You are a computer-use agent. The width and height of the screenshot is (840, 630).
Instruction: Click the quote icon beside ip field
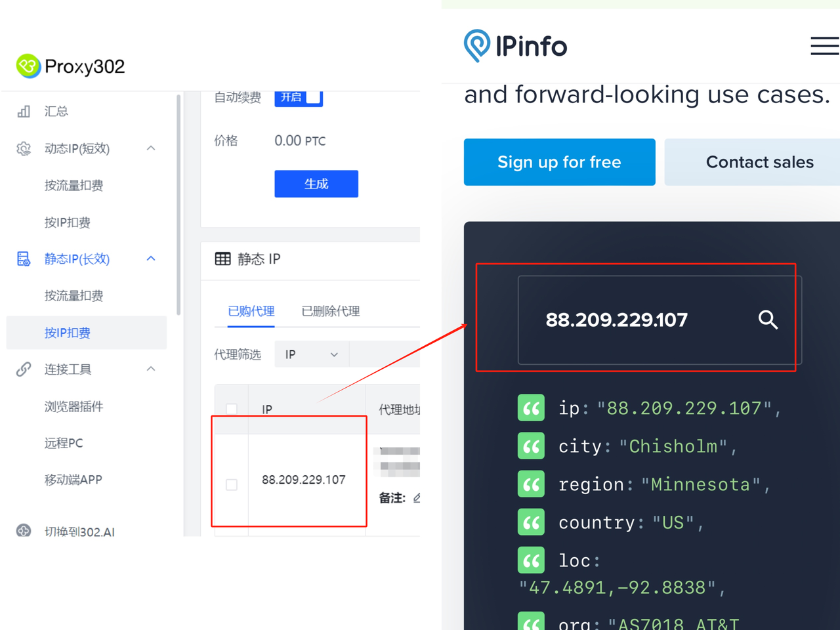[531, 408]
